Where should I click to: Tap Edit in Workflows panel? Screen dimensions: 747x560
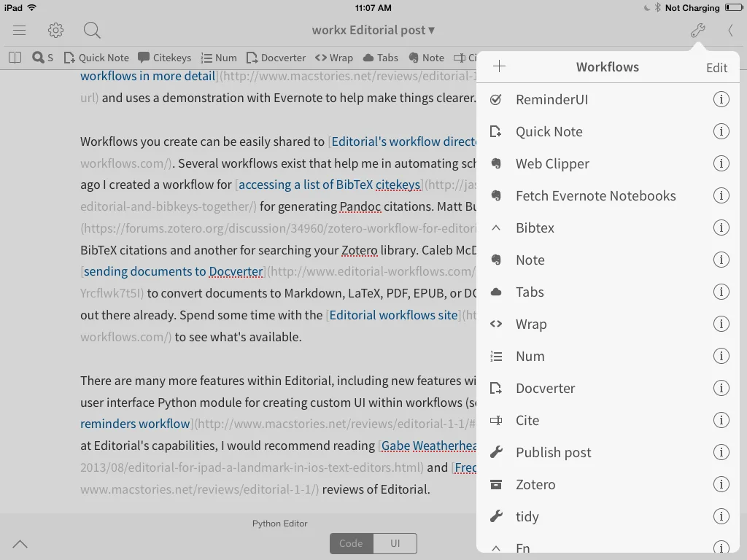[716, 68]
